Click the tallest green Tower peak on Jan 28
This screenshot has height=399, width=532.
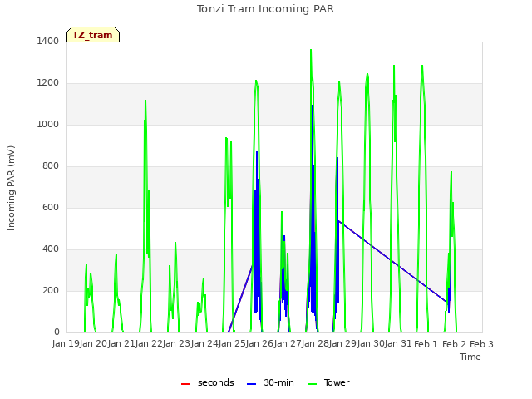coord(311,51)
